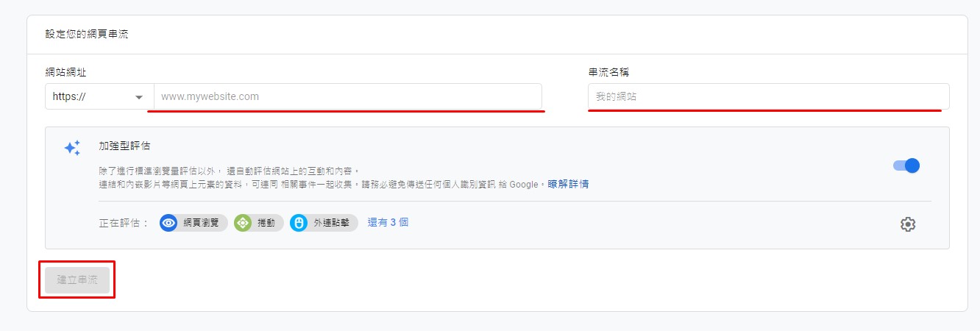Click the 我的網站 stream name field
980x331 pixels.
point(768,96)
